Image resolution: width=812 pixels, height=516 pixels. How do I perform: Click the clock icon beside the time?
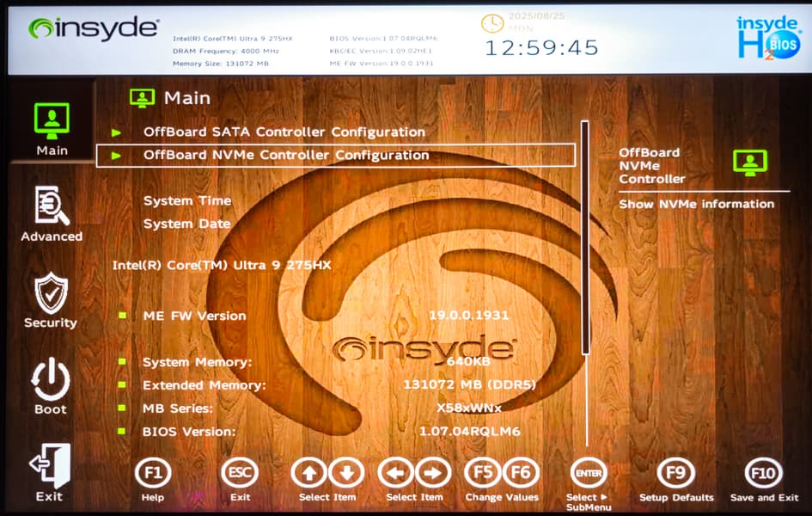click(492, 23)
